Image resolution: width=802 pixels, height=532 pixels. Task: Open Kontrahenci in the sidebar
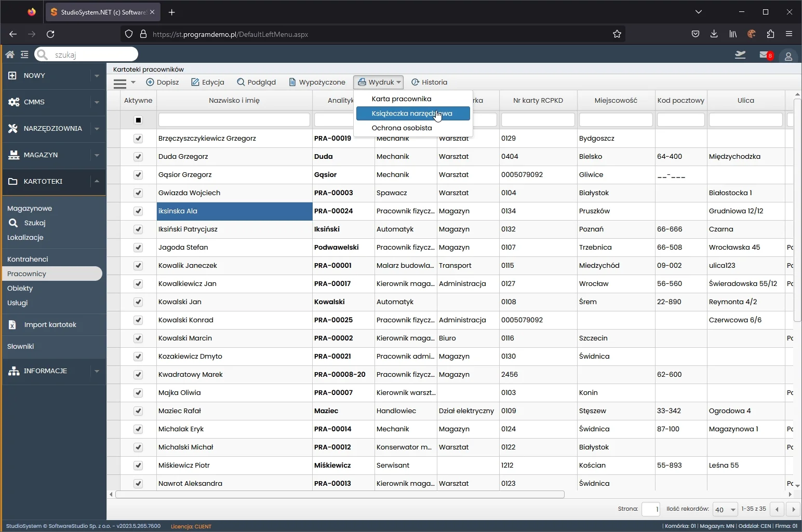[x=28, y=259]
